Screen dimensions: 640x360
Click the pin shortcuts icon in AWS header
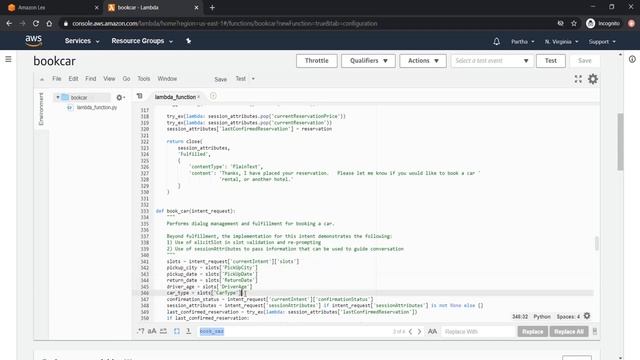tap(188, 41)
